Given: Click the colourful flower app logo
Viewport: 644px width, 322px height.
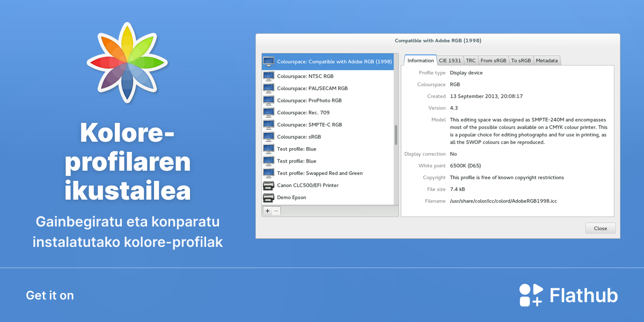Looking at the screenshot, I should 127,63.
